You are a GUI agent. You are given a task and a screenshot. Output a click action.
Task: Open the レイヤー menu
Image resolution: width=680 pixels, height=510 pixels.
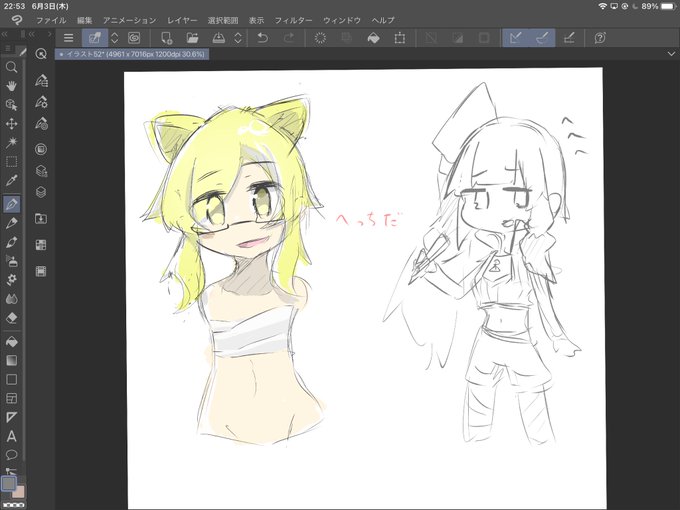click(x=182, y=20)
